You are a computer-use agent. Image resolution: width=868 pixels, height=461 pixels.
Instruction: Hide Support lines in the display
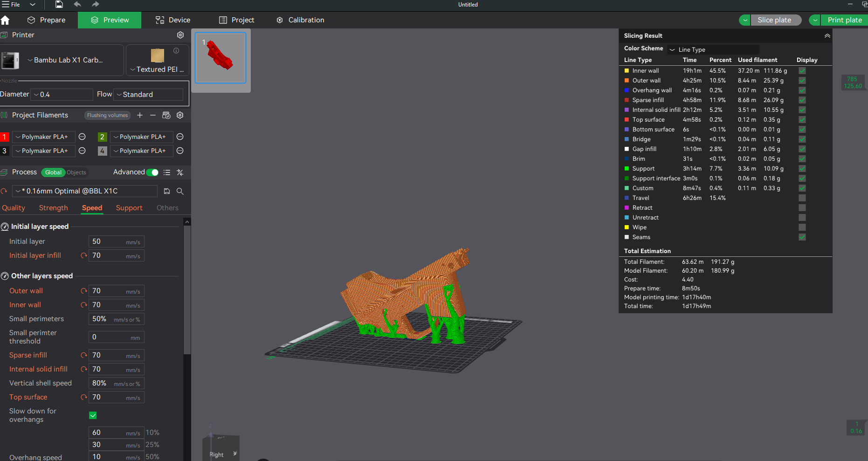802,169
